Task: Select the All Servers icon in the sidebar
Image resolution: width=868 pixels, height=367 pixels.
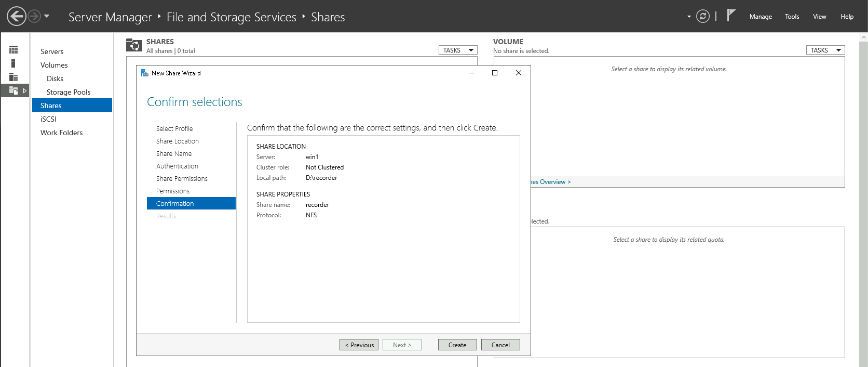Action: tap(13, 77)
